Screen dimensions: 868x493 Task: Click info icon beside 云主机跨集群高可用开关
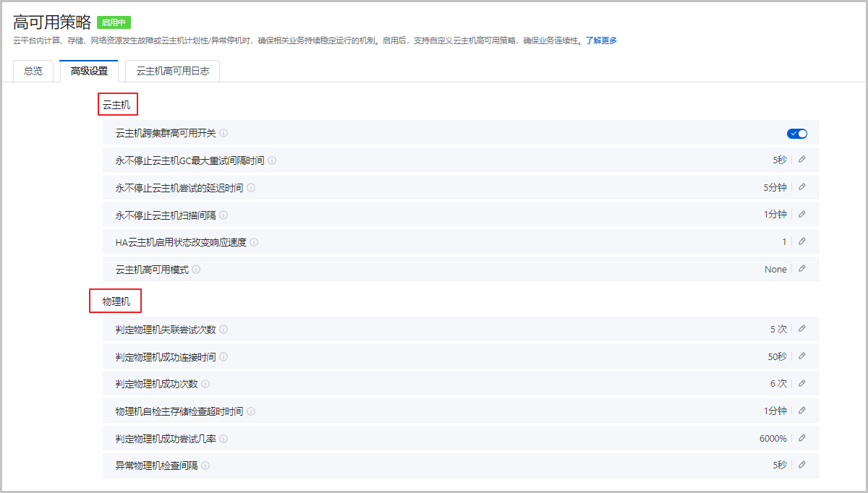pos(224,133)
